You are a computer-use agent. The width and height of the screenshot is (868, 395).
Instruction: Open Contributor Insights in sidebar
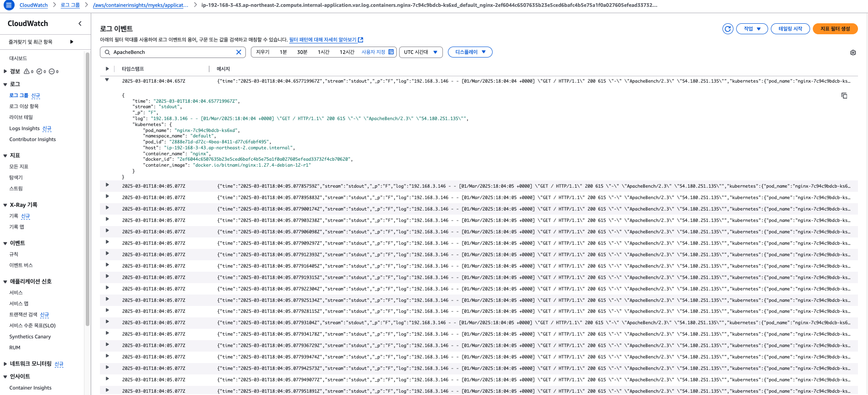point(32,139)
